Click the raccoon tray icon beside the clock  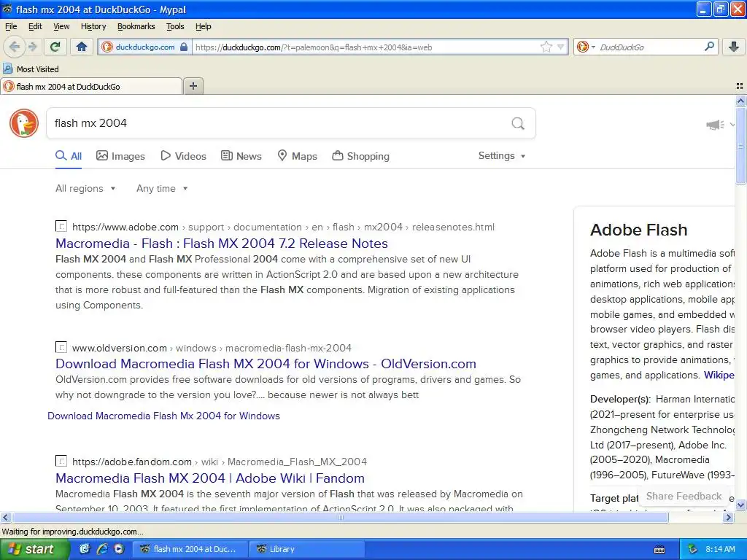pos(692,548)
